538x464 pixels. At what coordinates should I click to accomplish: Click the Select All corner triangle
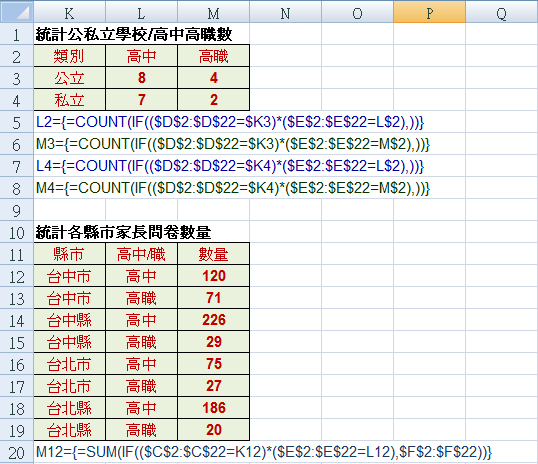(x=16, y=13)
